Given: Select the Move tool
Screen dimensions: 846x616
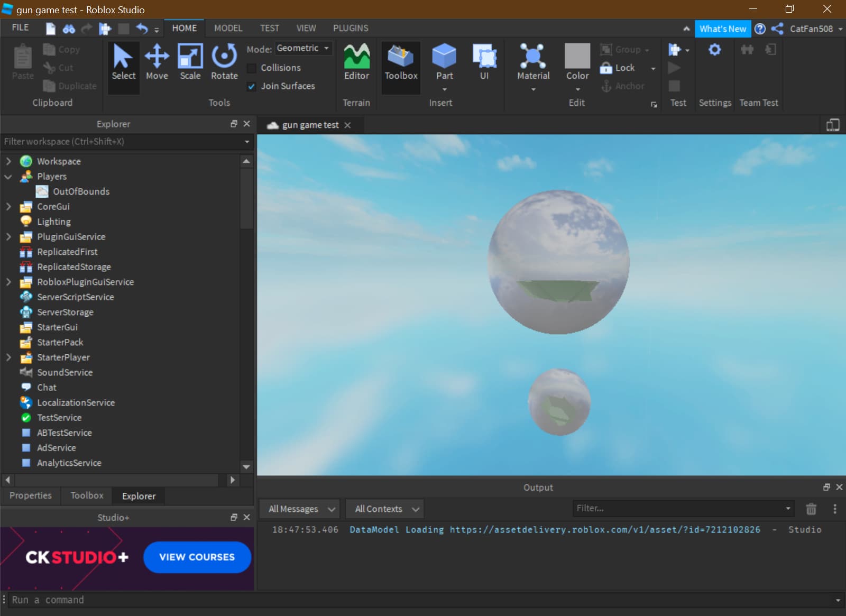Looking at the screenshot, I should click(x=157, y=62).
